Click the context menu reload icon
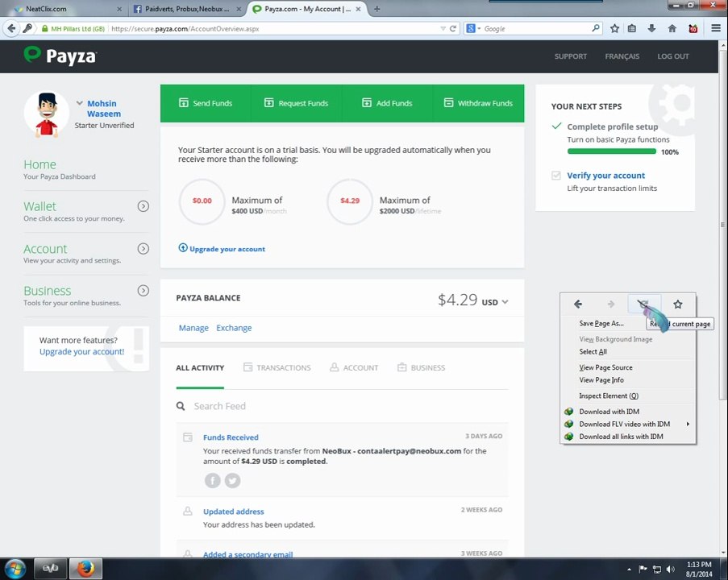The image size is (728, 580). pyautogui.click(x=644, y=304)
